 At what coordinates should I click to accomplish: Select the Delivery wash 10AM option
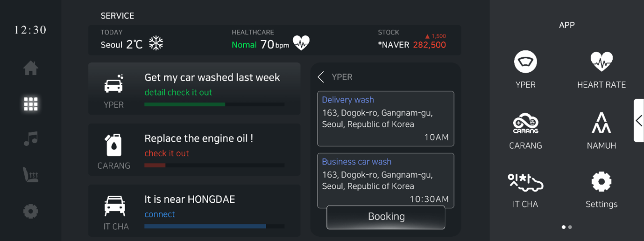(x=386, y=118)
